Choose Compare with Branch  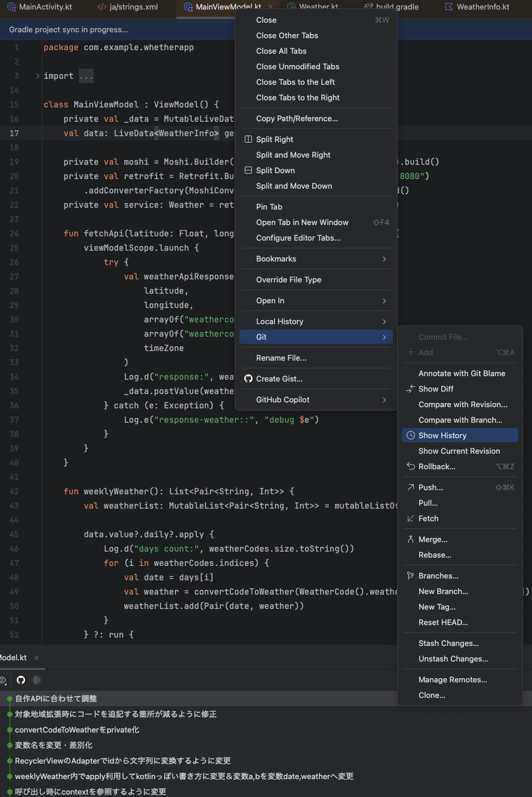click(460, 420)
